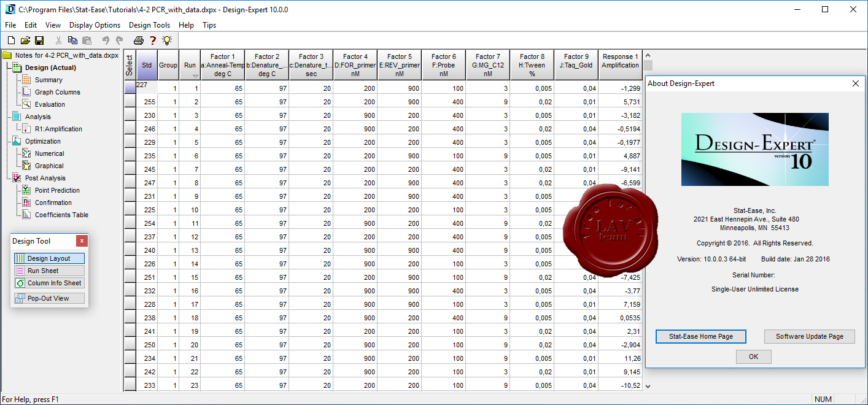868x405 pixels.
Task: Print using the printer icon
Action: tap(139, 40)
